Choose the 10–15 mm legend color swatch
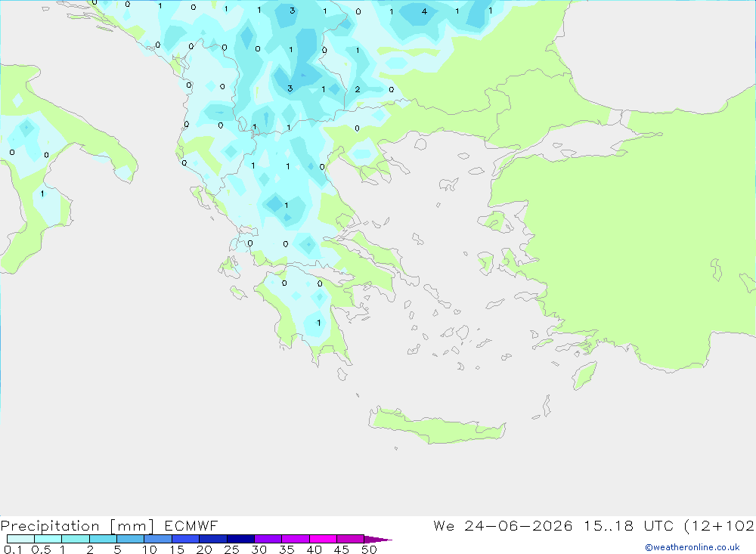756x554 pixels. pyautogui.click(x=158, y=539)
